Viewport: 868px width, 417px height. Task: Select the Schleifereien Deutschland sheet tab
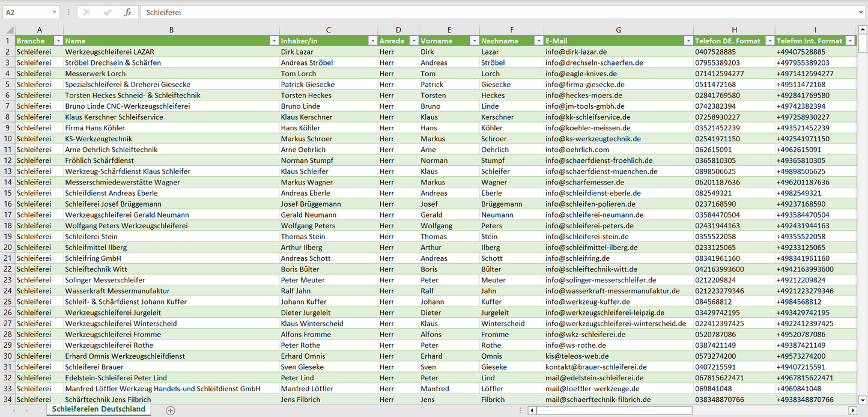tap(99, 409)
